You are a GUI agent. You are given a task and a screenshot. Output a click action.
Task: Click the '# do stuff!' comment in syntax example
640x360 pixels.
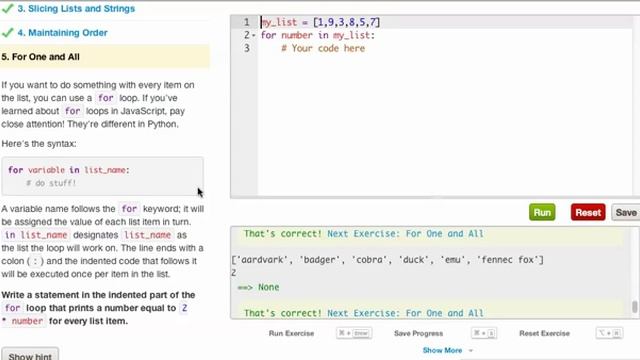[x=51, y=183]
